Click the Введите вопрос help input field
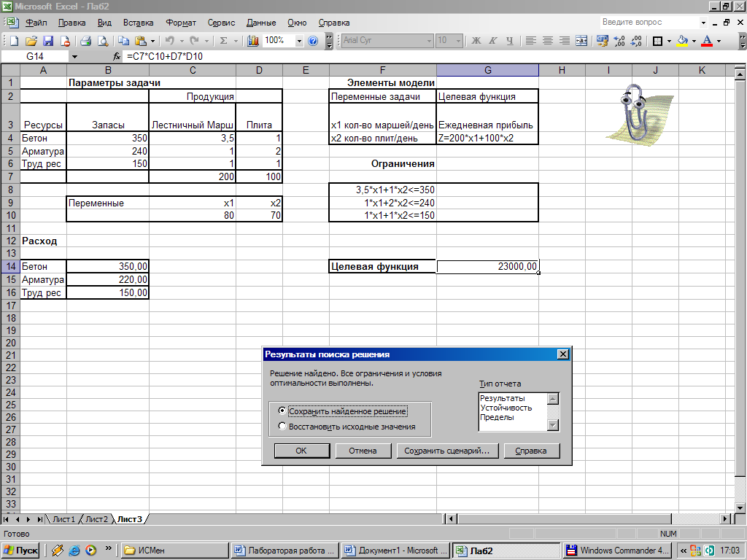This screenshot has height=560, width=747. [x=649, y=23]
